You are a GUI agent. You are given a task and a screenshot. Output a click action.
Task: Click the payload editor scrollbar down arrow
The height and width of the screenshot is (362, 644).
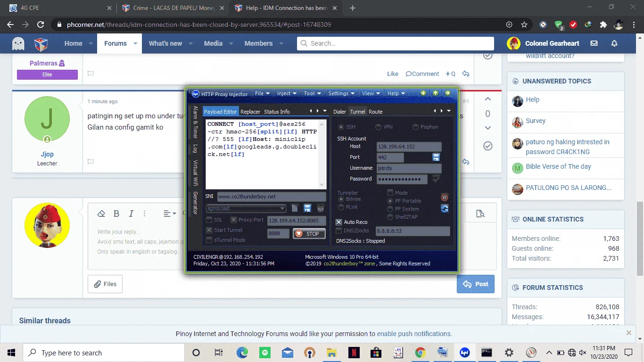pos(322,185)
